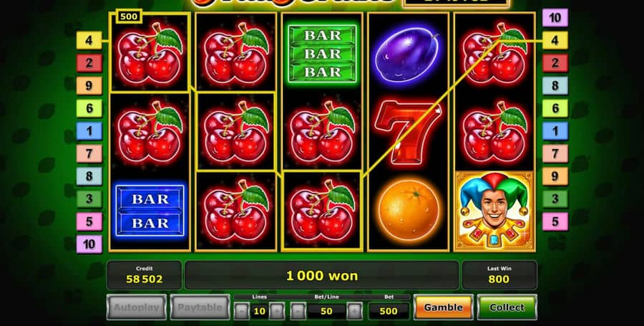644x326 pixels.
Task: Increase the number of Lines with plus
Action: [x=277, y=311]
